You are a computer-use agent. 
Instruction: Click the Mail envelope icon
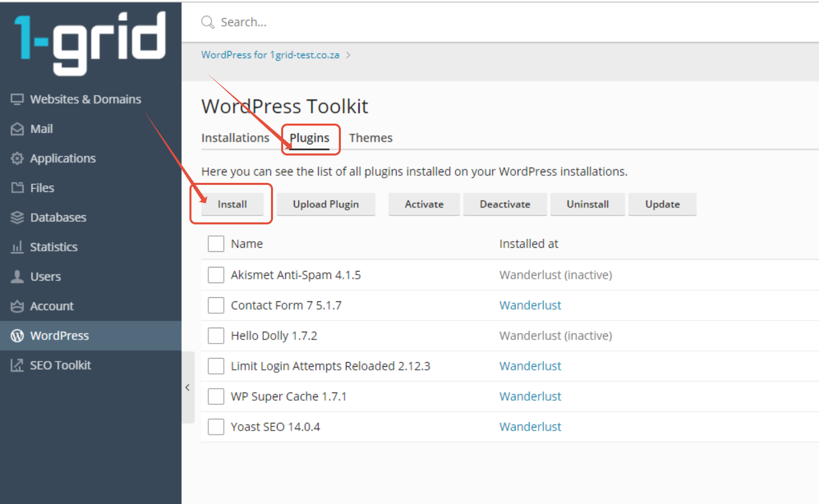17,129
